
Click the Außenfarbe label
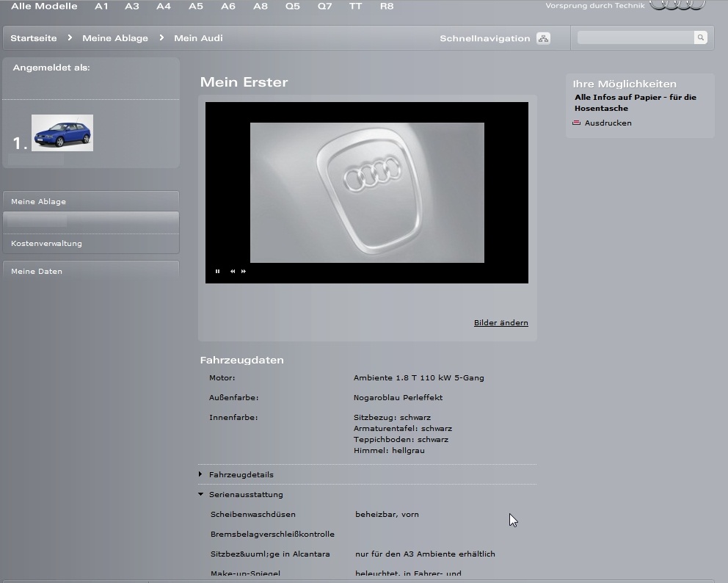pyautogui.click(x=233, y=398)
